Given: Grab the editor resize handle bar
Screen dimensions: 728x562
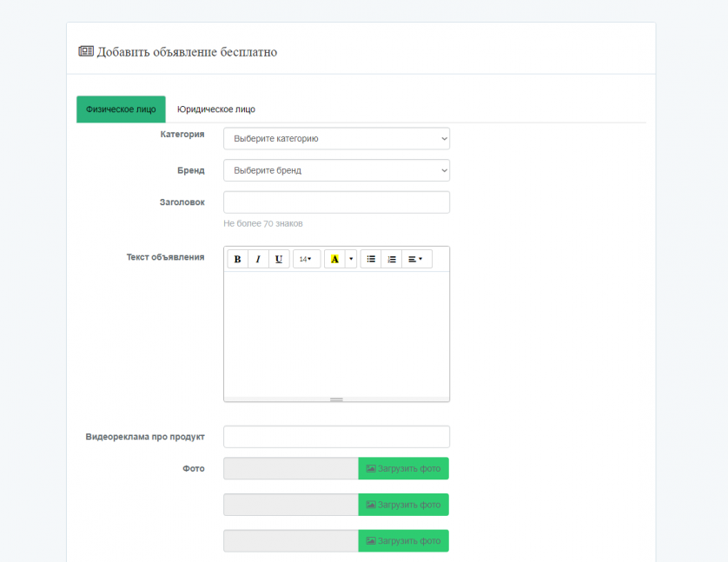Looking at the screenshot, I should (x=336, y=400).
